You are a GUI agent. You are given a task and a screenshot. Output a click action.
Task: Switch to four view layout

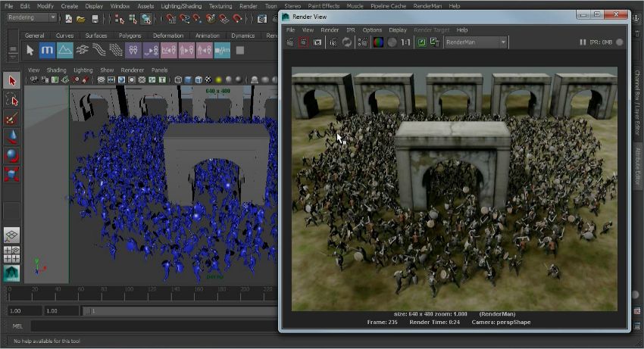coord(12,254)
